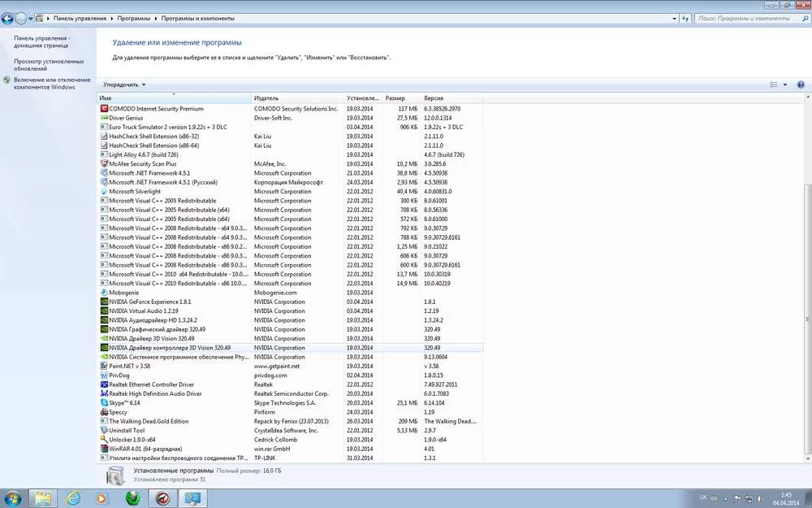Open Internet Explorer from the taskbar
The height and width of the screenshot is (508, 812).
[x=74, y=497]
